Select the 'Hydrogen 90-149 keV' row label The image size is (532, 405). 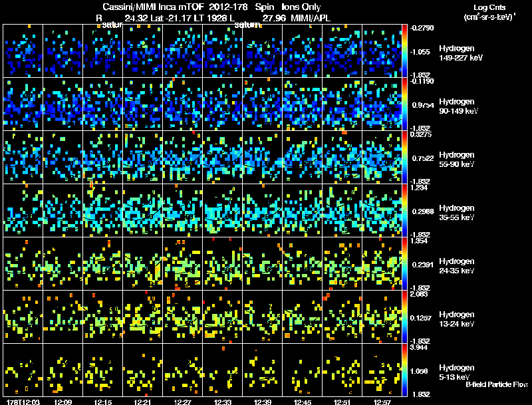click(x=458, y=106)
